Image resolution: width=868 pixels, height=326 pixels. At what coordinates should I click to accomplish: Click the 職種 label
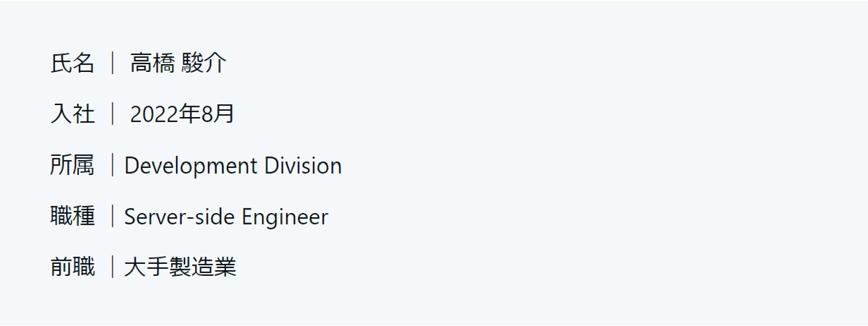[72, 216]
